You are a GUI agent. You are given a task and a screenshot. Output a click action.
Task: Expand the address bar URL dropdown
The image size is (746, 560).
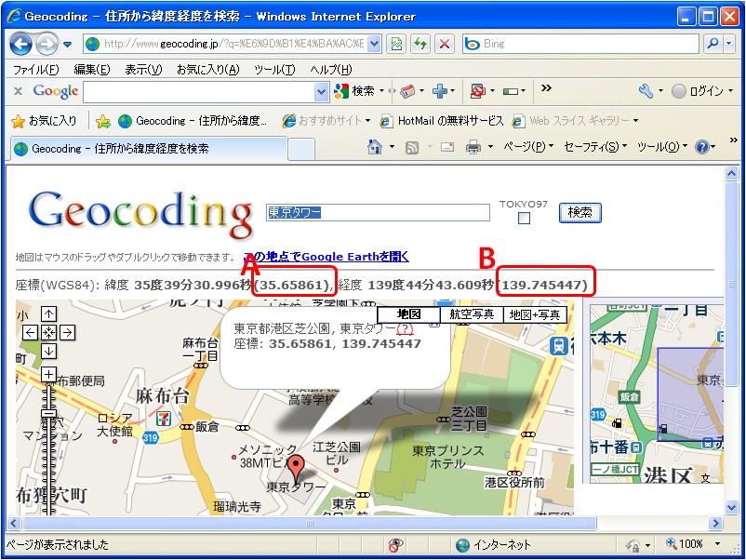point(375,44)
